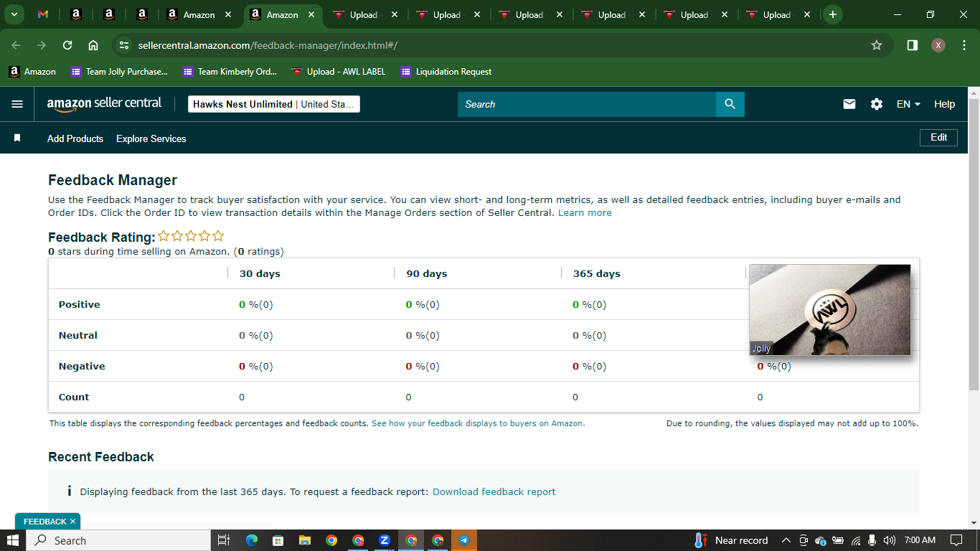Click the Jolly video thumbnail

pyautogui.click(x=830, y=310)
